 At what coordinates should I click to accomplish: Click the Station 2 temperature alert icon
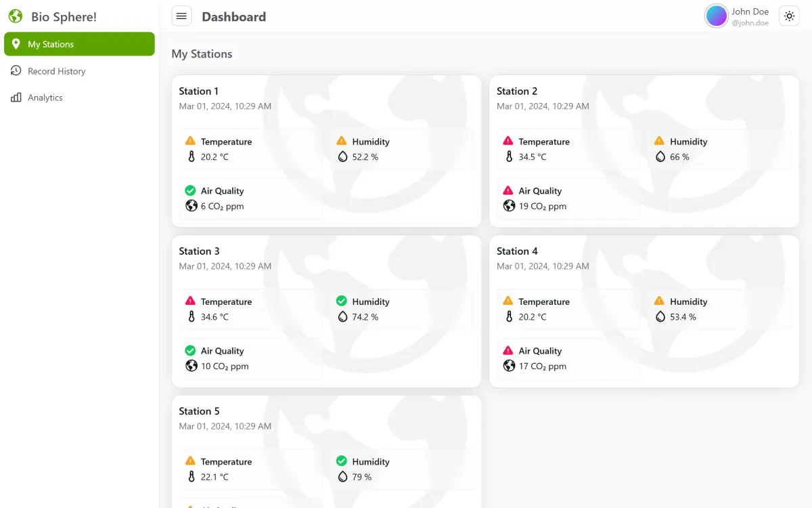508,141
